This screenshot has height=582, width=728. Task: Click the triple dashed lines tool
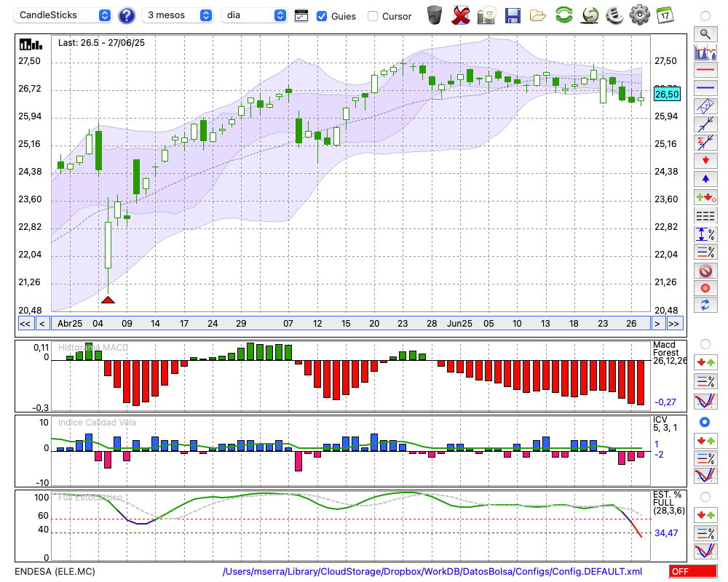(x=705, y=216)
